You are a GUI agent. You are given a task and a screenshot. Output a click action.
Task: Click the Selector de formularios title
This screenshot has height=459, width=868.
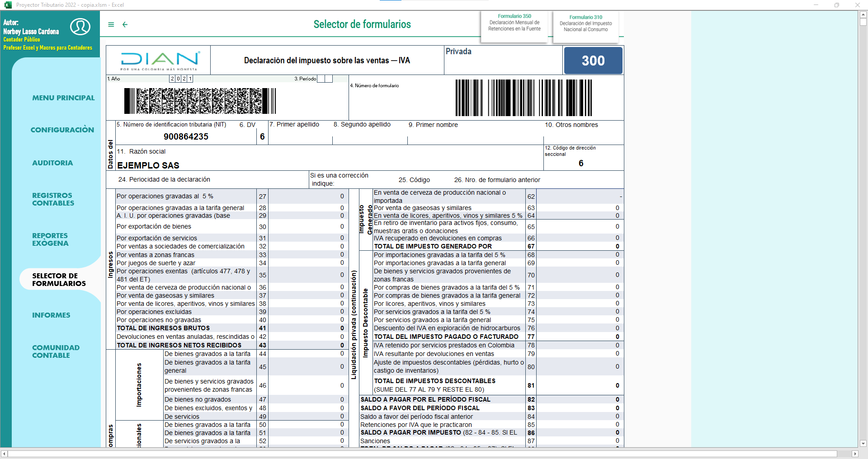click(x=362, y=24)
